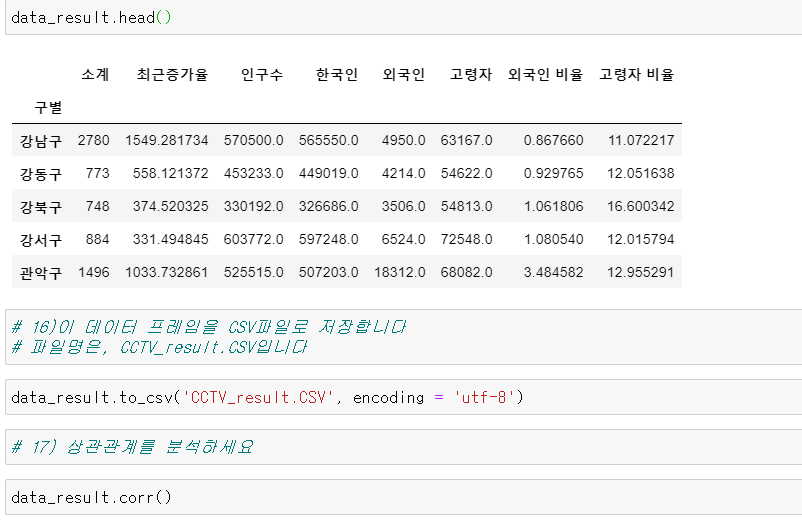Click the comment cell about saving CCTV_result.CSV
The image size is (802, 529).
pyautogui.click(x=404, y=337)
